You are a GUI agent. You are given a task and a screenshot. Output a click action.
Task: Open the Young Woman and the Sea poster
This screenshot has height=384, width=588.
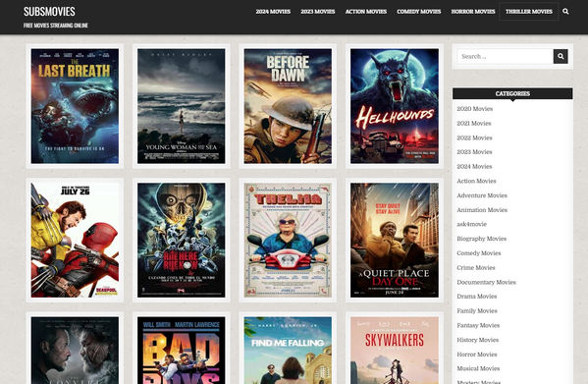pyautogui.click(x=182, y=106)
